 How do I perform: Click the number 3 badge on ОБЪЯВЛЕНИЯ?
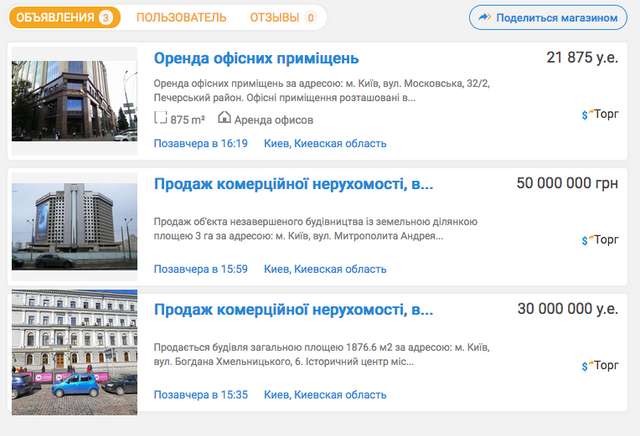(x=106, y=18)
